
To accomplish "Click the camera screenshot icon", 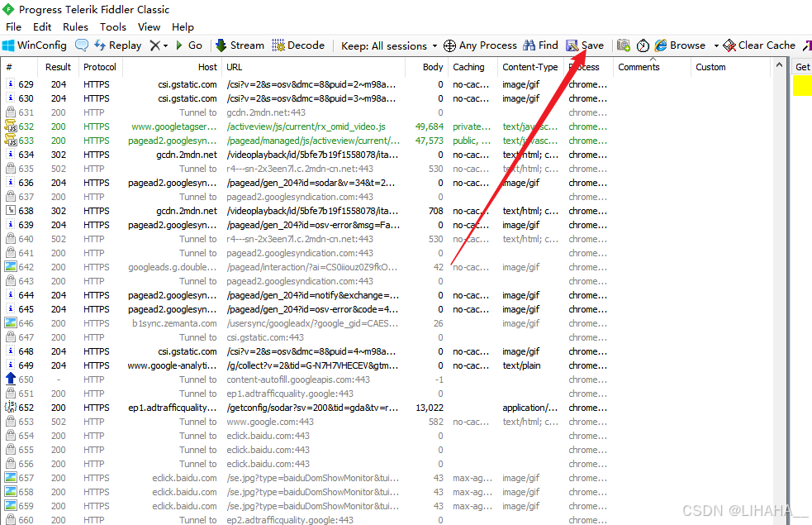I will 624,45.
